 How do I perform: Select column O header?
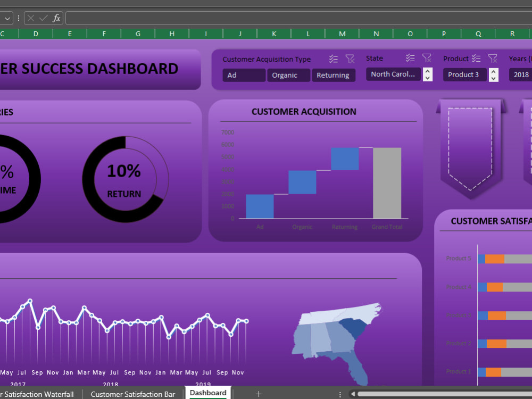410,34
